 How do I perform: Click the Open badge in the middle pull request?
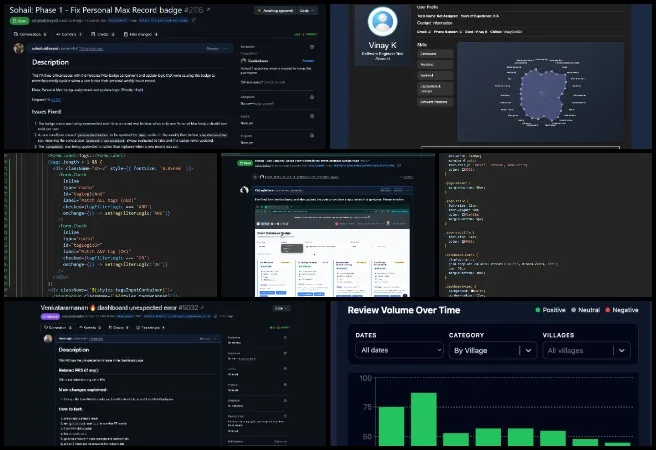pyautogui.click(x=245, y=163)
